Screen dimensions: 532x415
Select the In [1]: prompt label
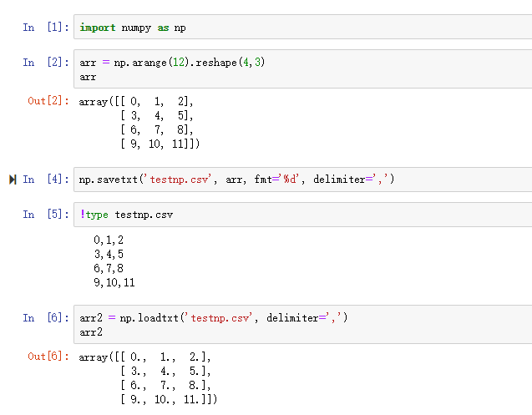(46, 28)
